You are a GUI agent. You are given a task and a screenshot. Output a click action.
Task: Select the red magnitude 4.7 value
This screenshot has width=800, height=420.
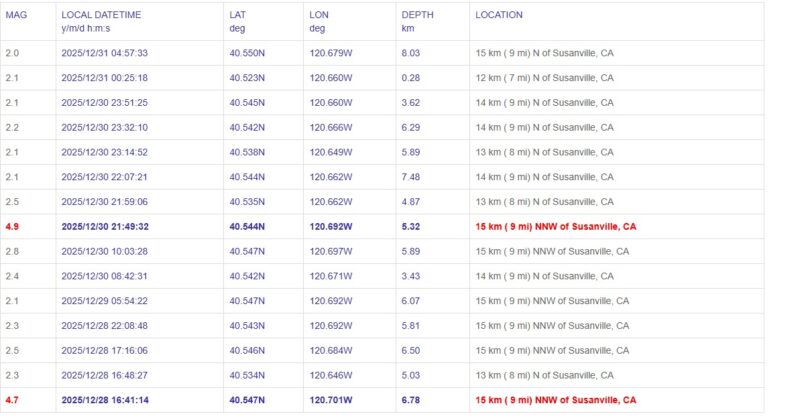click(12, 400)
